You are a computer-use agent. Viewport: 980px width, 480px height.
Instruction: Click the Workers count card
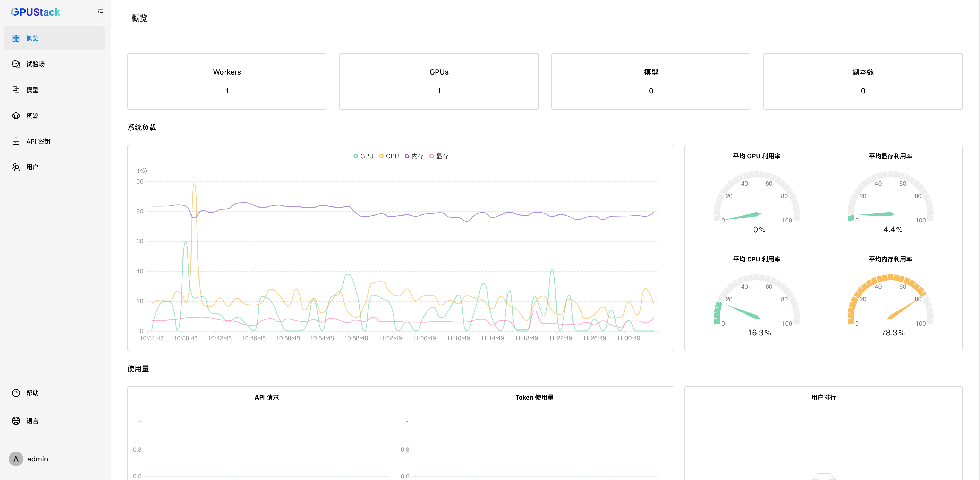(x=227, y=81)
